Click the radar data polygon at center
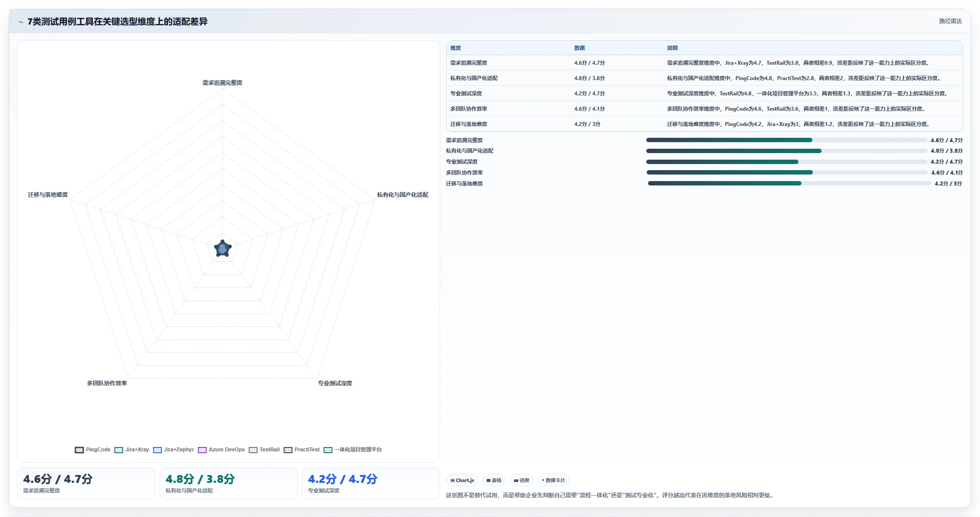 click(x=223, y=248)
